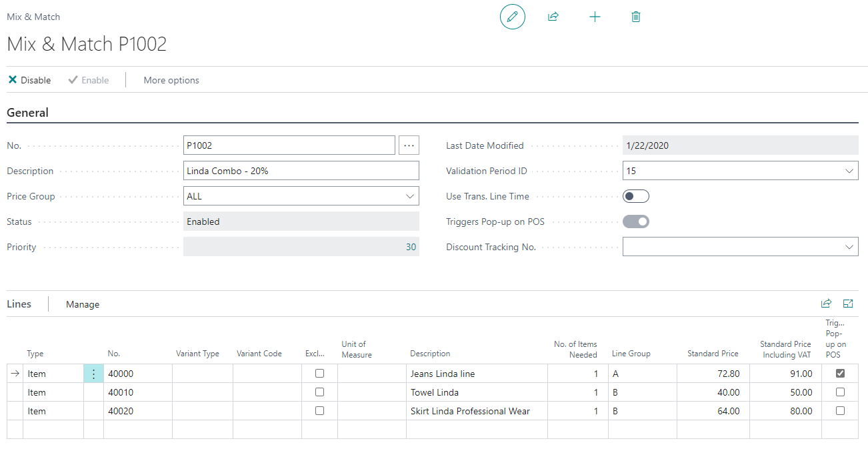
Task: Open the ellipsis lookup beside No. field
Action: point(409,145)
